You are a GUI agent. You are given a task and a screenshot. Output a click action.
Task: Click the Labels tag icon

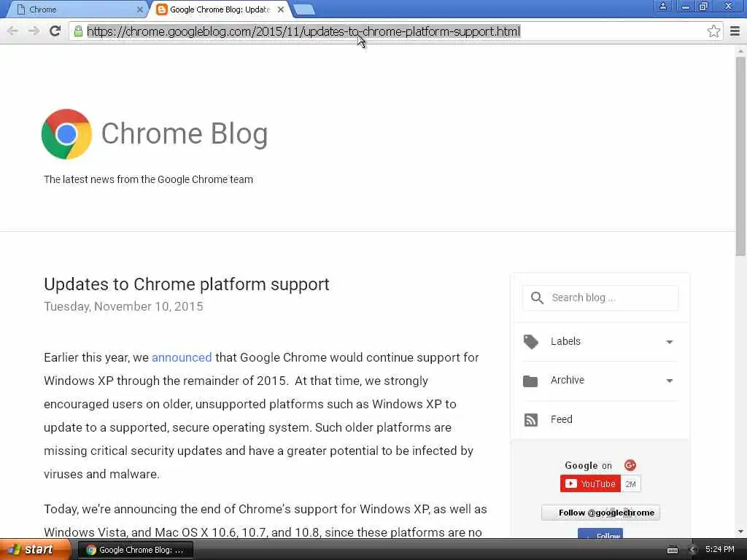click(x=531, y=342)
